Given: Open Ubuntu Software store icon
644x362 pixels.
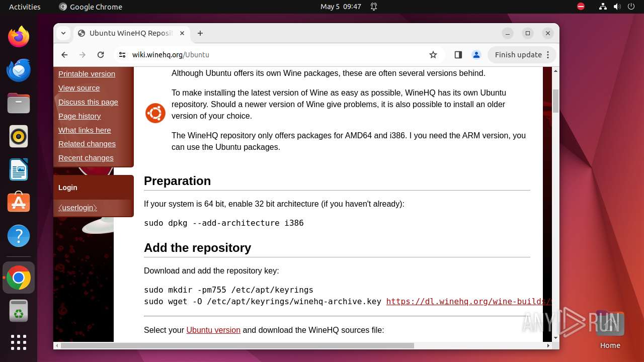Looking at the screenshot, I should (x=19, y=203).
